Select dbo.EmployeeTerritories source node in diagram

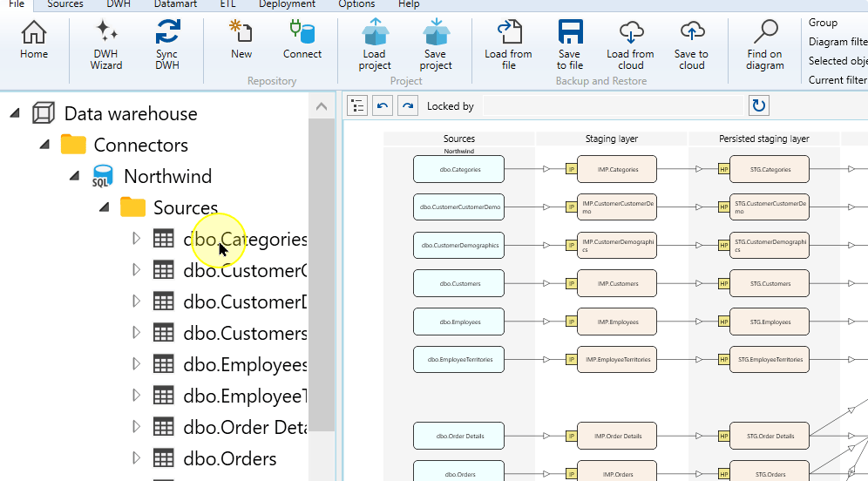[459, 360]
